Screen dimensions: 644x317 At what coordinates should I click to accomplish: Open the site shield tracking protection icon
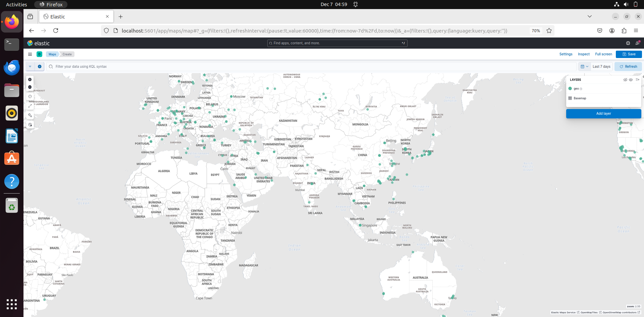pyautogui.click(x=106, y=31)
